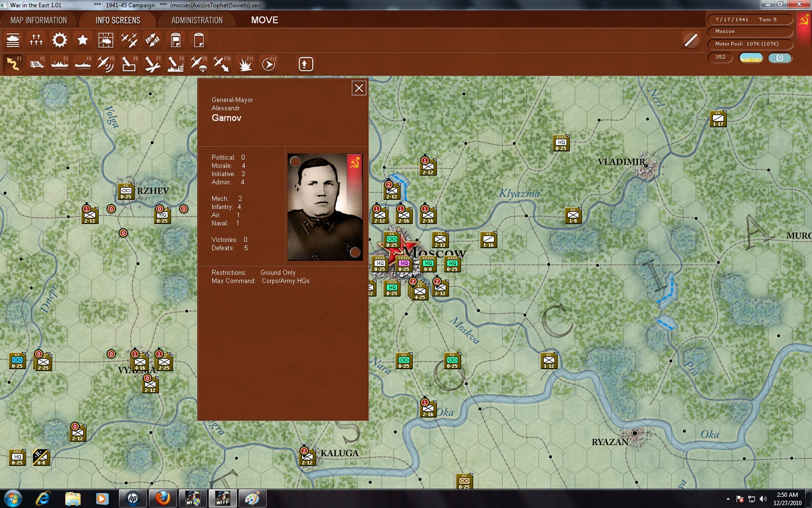This screenshot has height=508, width=812.
Task: Open the save game icon with flag
Action: (175, 40)
